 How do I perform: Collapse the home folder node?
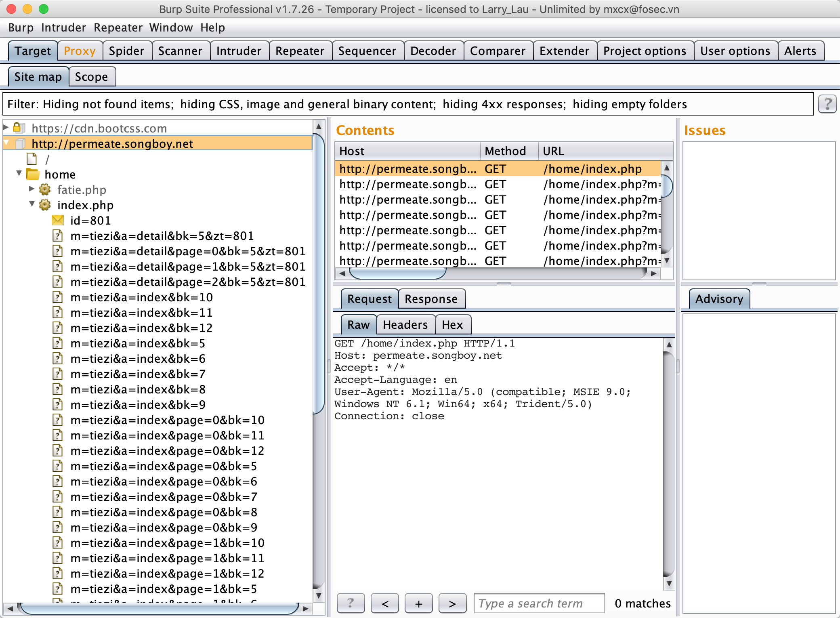tap(19, 173)
